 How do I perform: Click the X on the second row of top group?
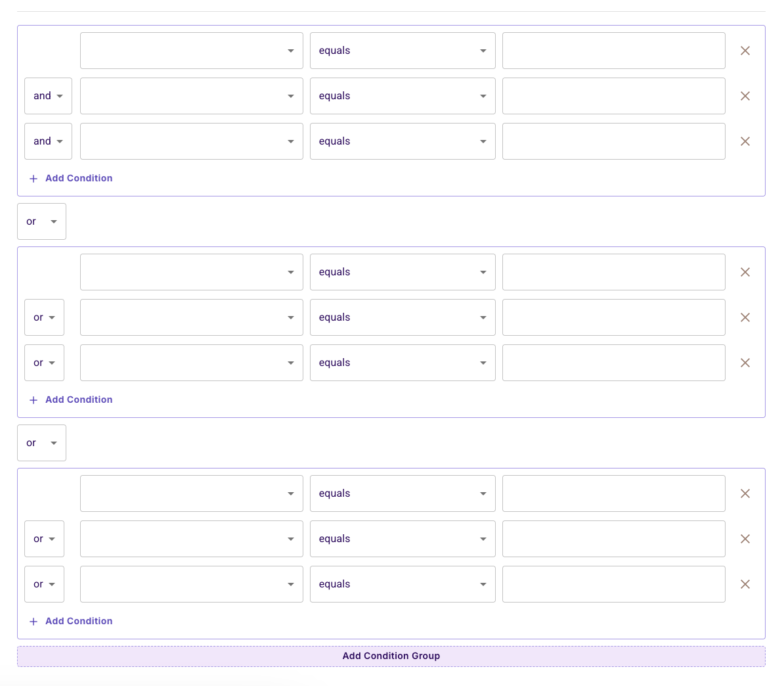click(x=745, y=96)
